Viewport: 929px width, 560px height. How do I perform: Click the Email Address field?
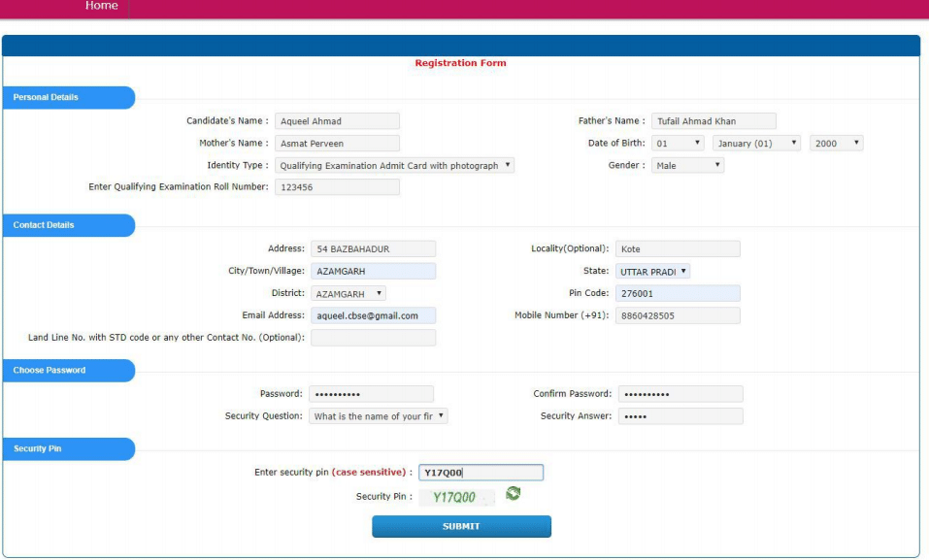click(x=373, y=315)
